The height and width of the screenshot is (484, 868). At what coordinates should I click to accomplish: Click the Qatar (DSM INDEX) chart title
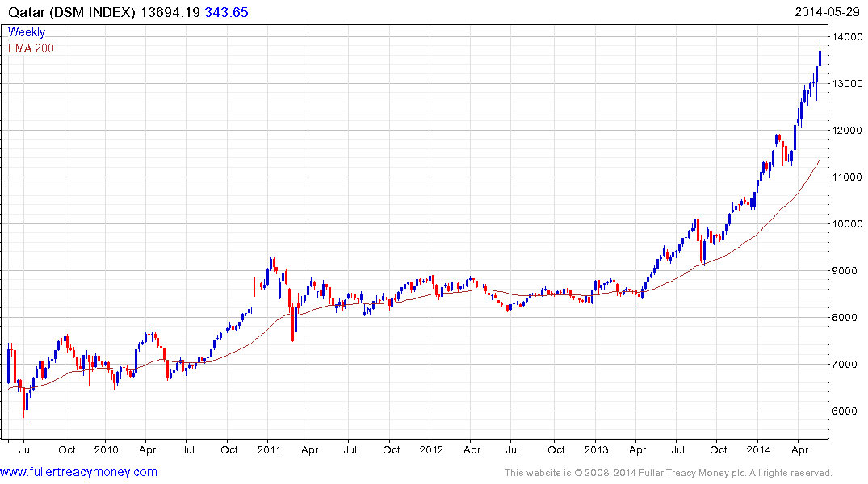(x=71, y=12)
